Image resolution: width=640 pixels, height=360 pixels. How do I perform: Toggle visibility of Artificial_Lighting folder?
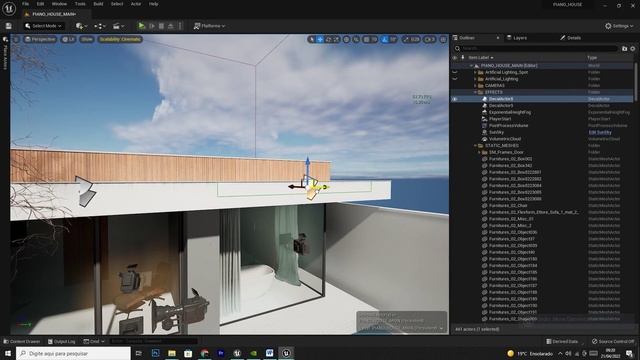(455, 79)
